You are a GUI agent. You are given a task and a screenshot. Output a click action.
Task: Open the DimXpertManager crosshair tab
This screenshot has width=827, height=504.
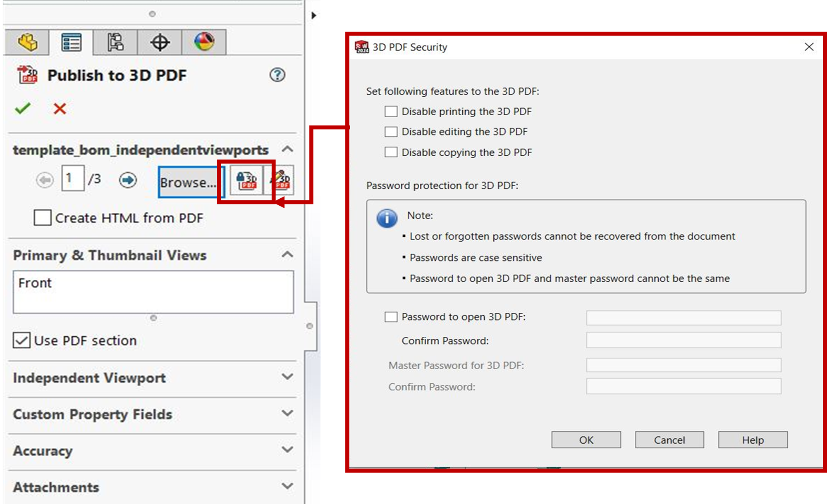tap(160, 42)
